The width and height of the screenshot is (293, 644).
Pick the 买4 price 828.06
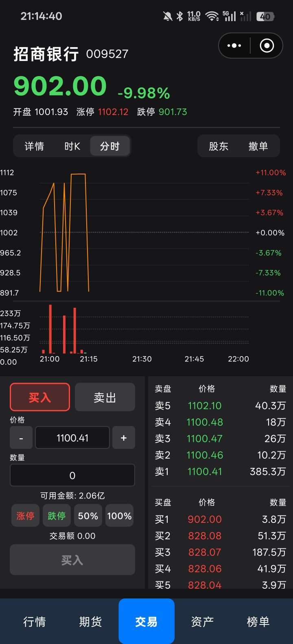tap(205, 569)
